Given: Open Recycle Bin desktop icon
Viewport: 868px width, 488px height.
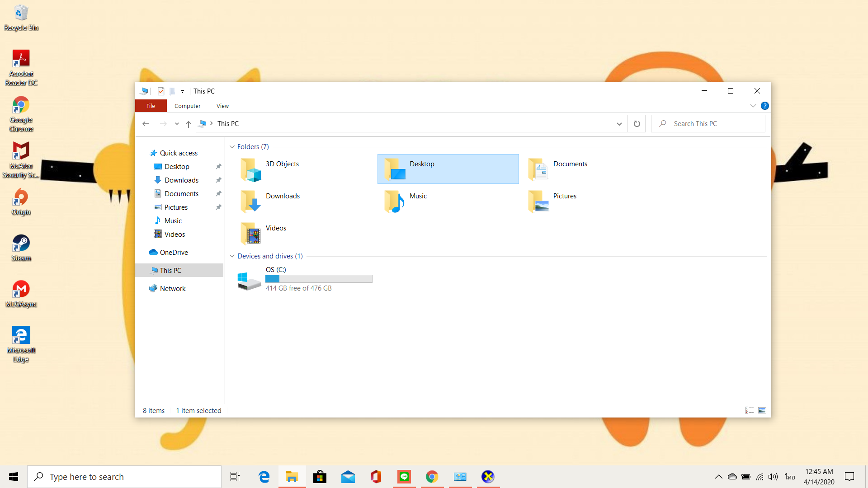Looking at the screenshot, I should [21, 18].
